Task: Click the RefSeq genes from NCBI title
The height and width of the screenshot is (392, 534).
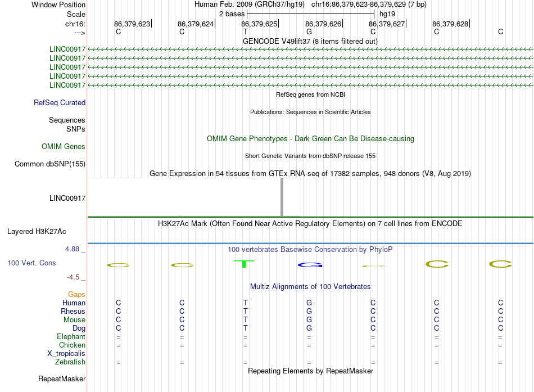Action: coord(310,94)
